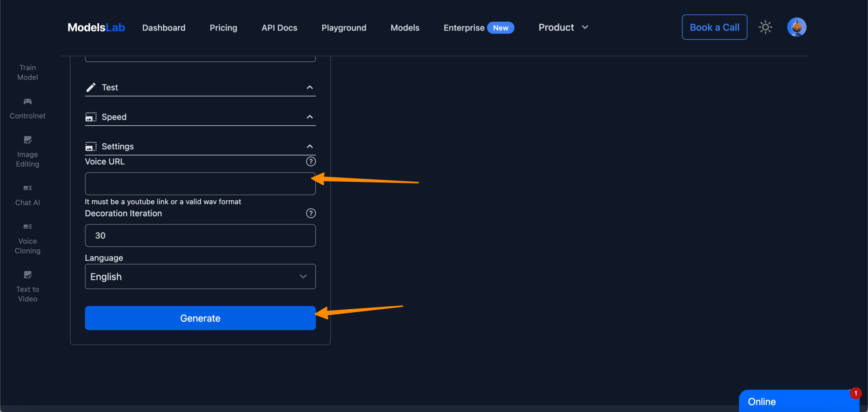
Task: Open the Language dropdown showing English
Action: point(200,276)
